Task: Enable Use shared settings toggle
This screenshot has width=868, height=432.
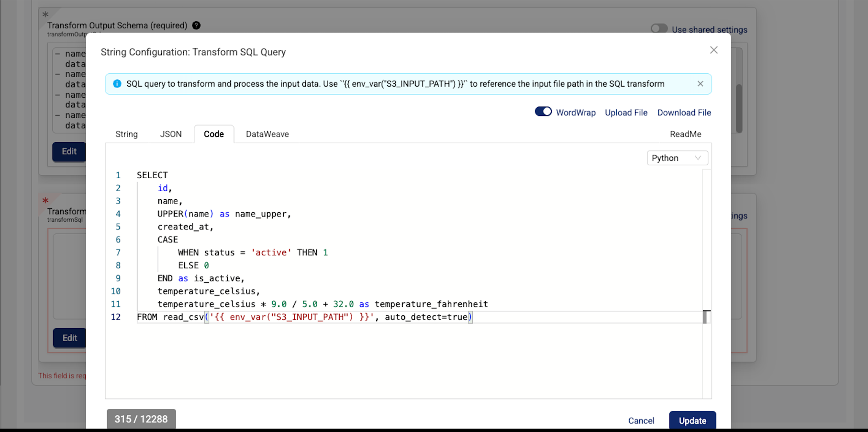Action: point(659,29)
